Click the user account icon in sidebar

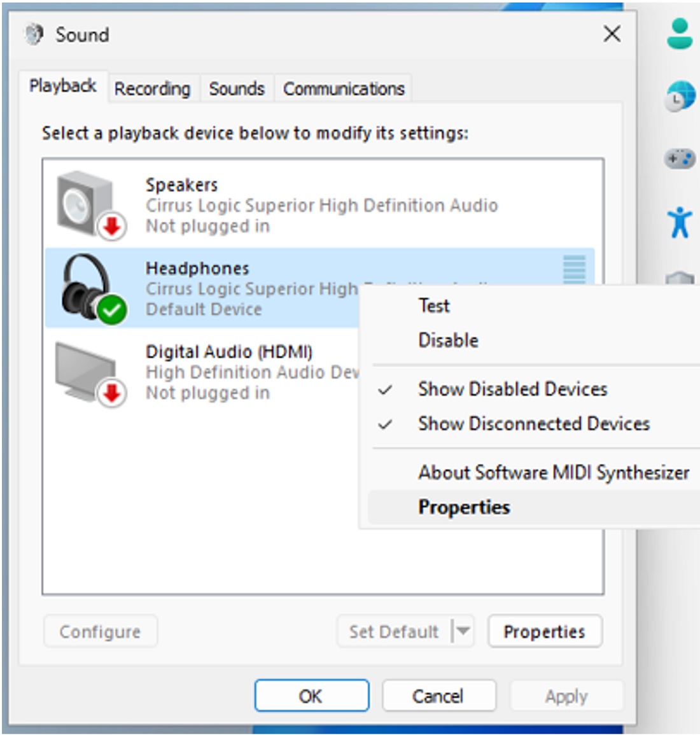[x=679, y=34]
